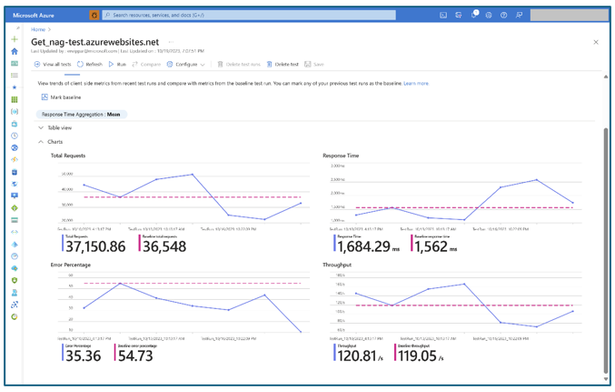Screen dimensions: 615x392
Task: Open the Cloud Shell icon in header
Action: tap(443, 15)
